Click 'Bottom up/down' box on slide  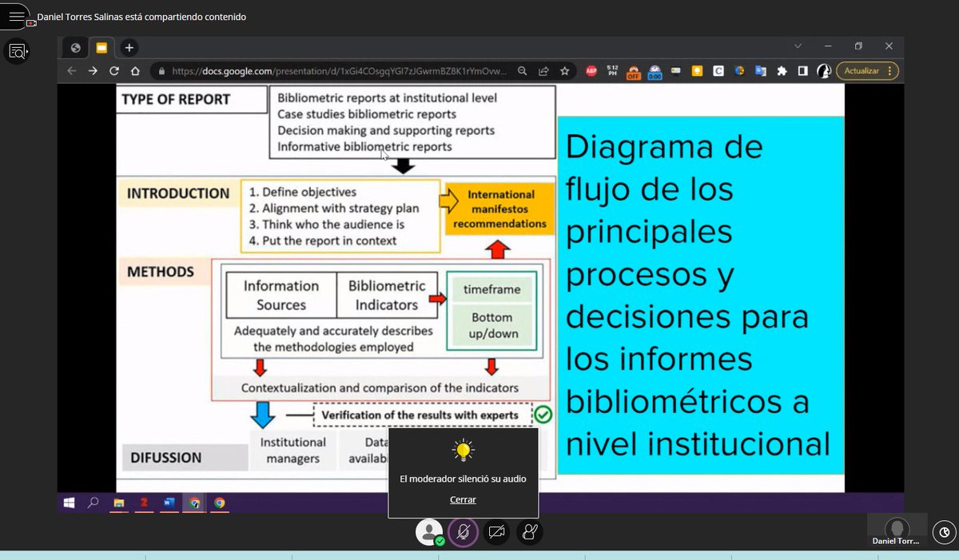point(492,326)
